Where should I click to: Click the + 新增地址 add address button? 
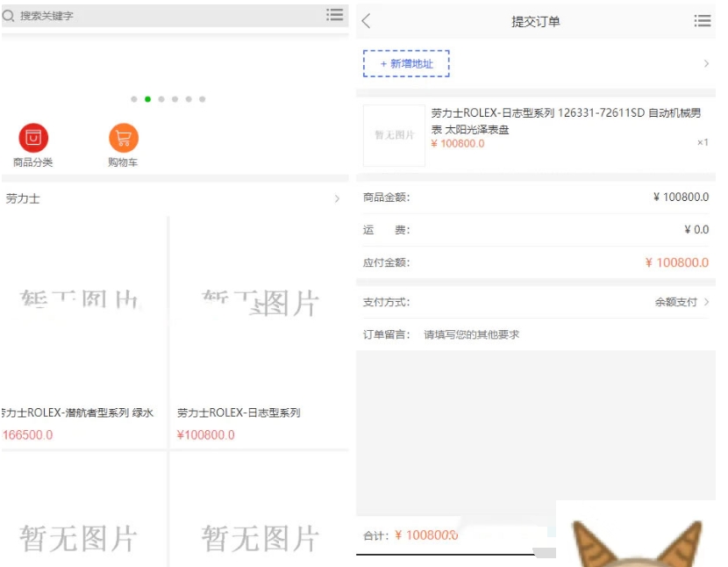406,63
